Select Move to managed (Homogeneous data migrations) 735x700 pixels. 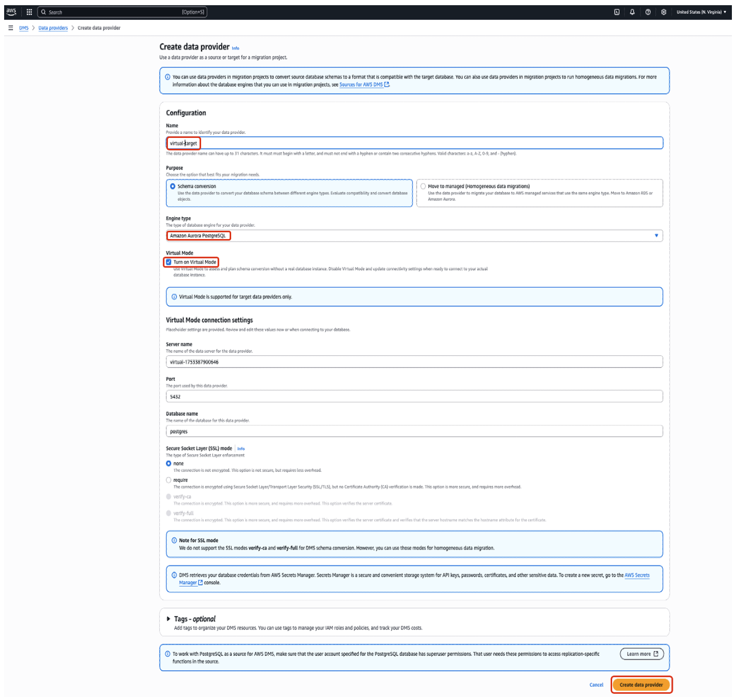[x=540, y=193]
